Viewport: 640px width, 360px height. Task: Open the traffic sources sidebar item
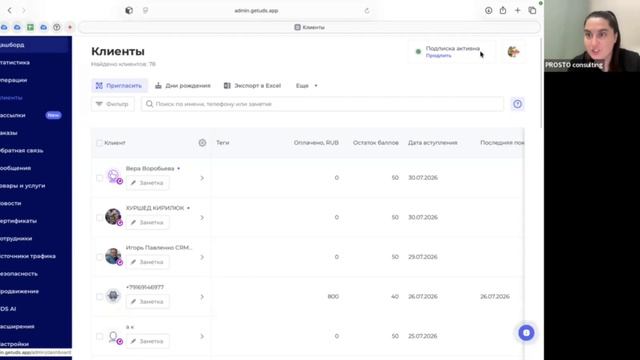(35, 256)
